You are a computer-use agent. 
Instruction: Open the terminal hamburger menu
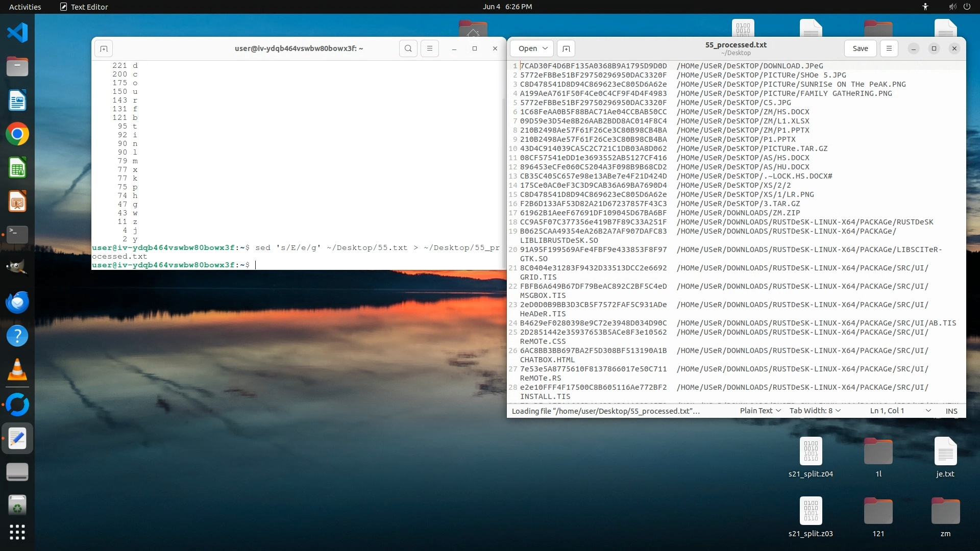point(430,48)
